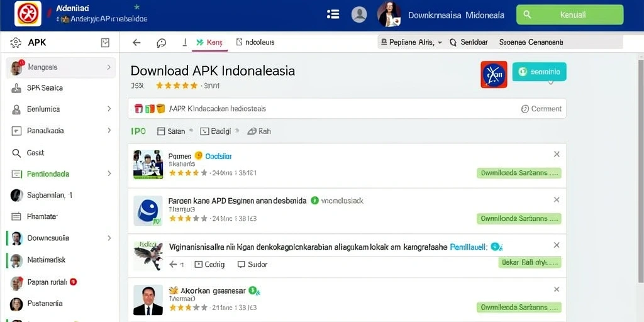
Task: Toggle the checkbox icon beside APK title
Action: pyautogui.click(x=105, y=42)
